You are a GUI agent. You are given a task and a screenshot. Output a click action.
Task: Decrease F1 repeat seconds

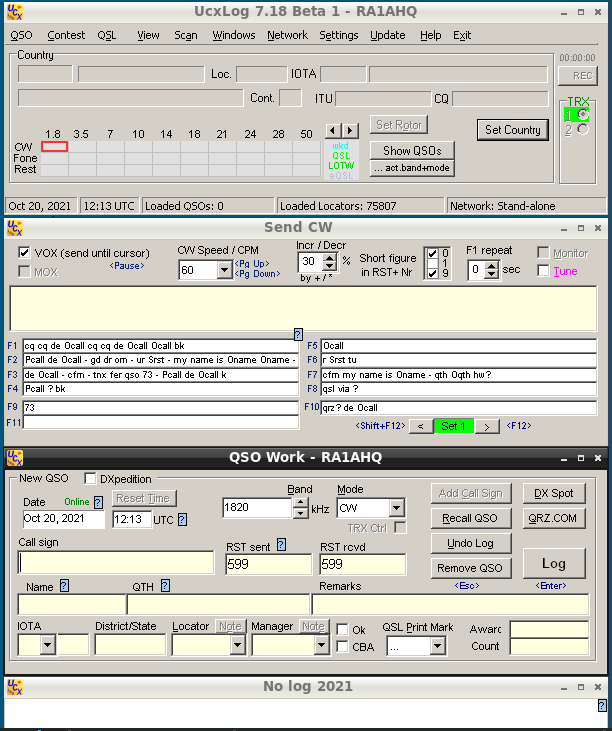(x=491, y=274)
